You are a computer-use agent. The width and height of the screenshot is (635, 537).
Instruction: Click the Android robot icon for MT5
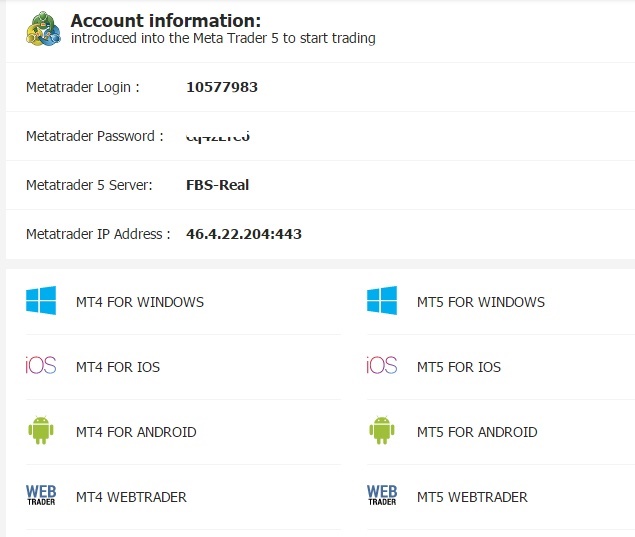coord(382,430)
